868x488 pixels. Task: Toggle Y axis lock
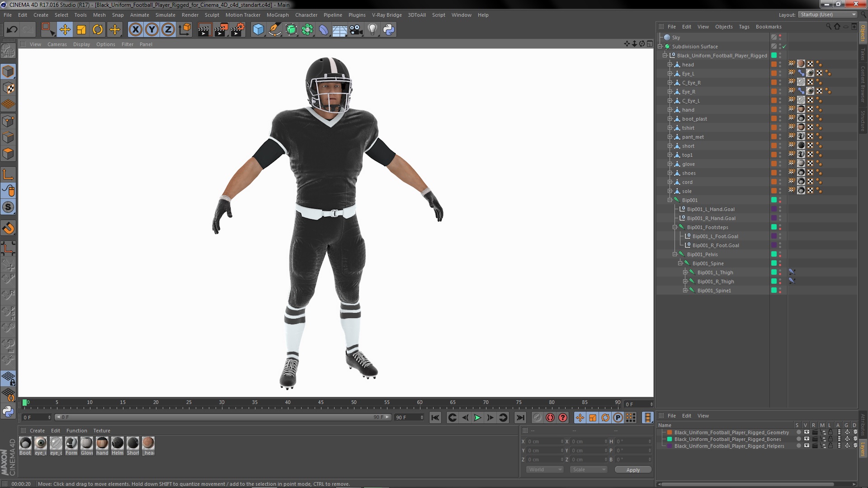point(152,30)
